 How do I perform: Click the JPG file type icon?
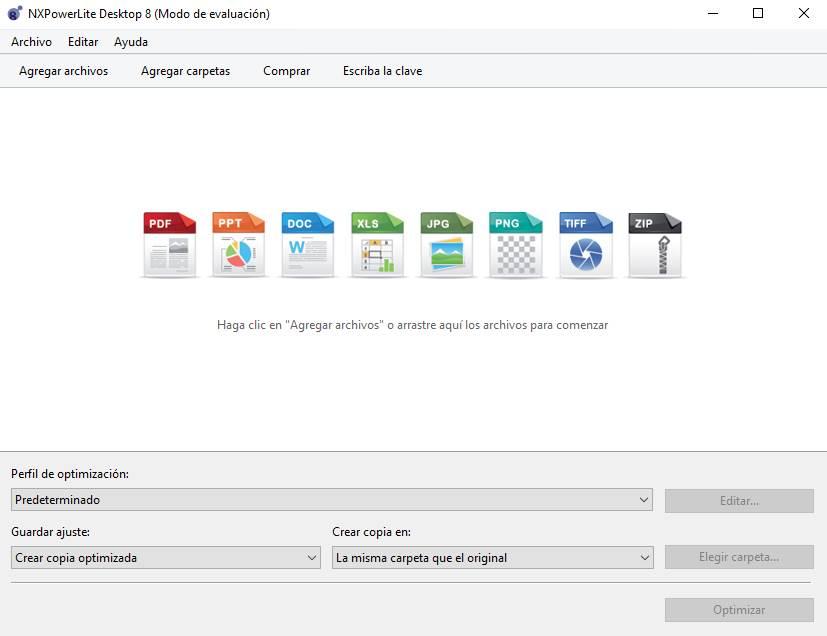(x=446, y=245)
